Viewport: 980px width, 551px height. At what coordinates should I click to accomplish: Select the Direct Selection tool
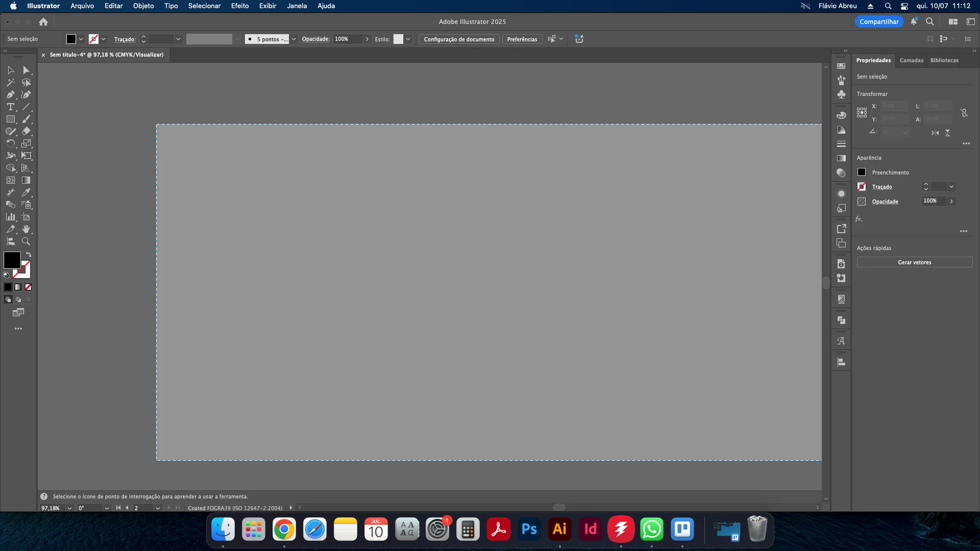tap(27, 70)
